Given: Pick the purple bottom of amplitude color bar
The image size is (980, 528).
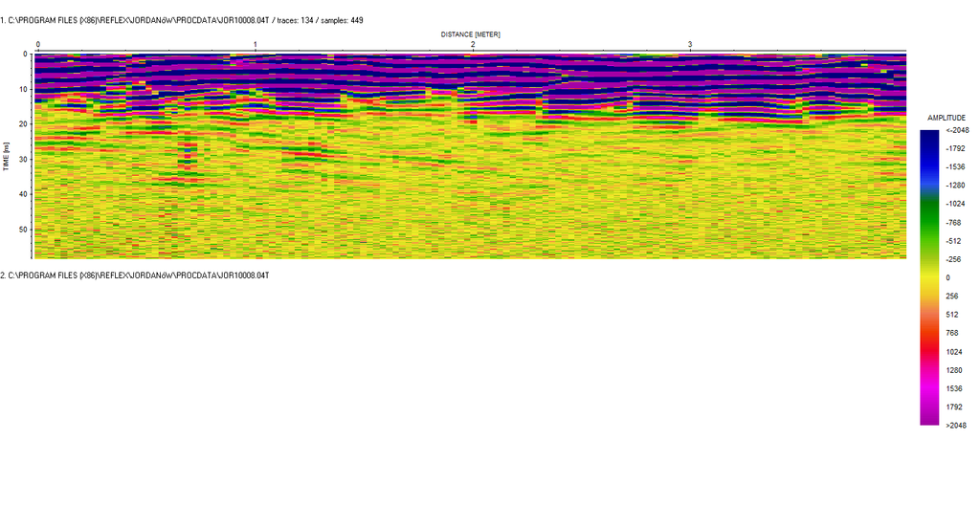Looking at the screenshot, I should pyautogui.click(x=929, y=419).
